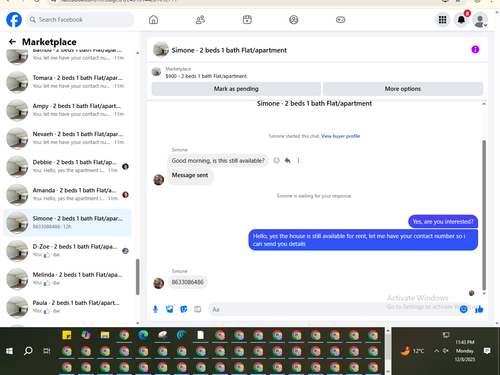Select the Simone conversation in list
The width and height of the screenshot is (500, 375).
tap(67, 223)
